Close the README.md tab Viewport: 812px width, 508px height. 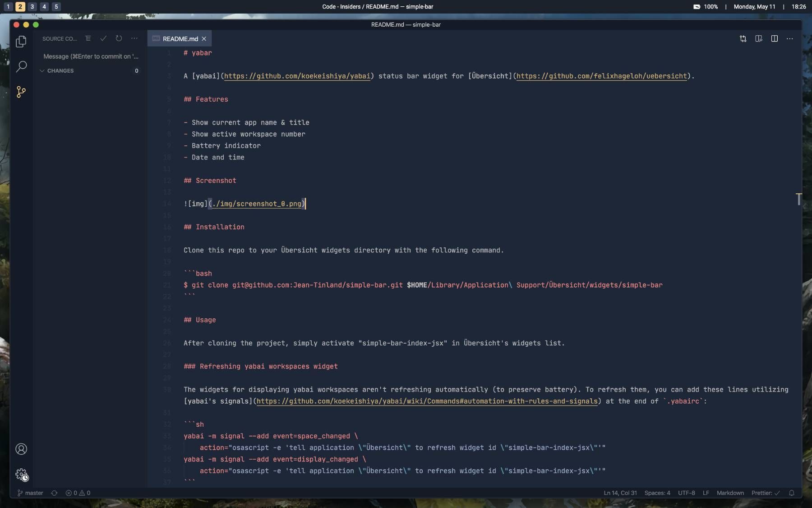click(204, 39)
